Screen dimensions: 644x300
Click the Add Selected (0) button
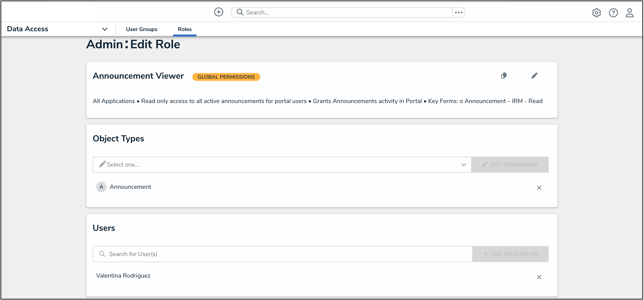click(510, 254)
